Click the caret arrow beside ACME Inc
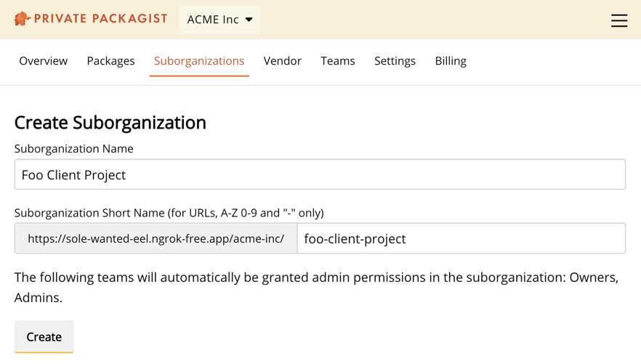641x364 pixels. (x=249, y=20)
